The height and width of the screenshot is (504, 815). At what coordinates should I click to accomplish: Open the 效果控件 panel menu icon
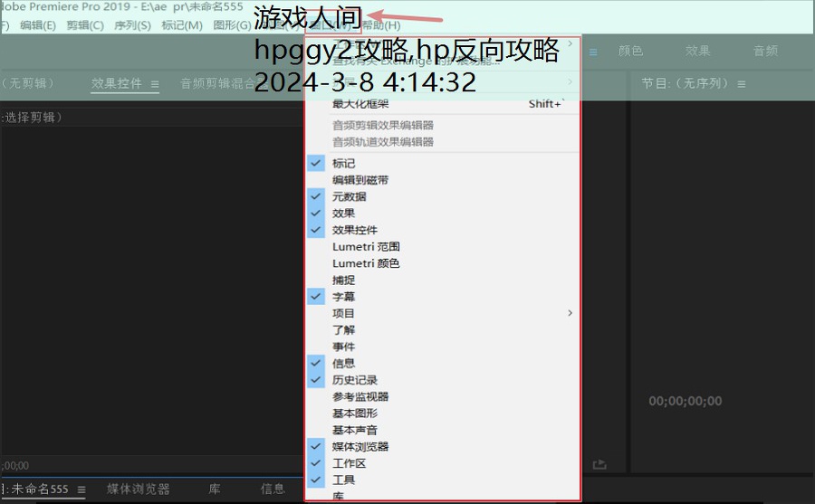pos(155,83)
